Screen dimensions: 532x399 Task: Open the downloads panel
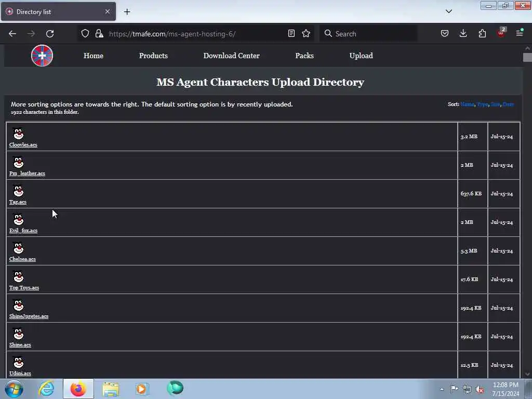(463, 33)
